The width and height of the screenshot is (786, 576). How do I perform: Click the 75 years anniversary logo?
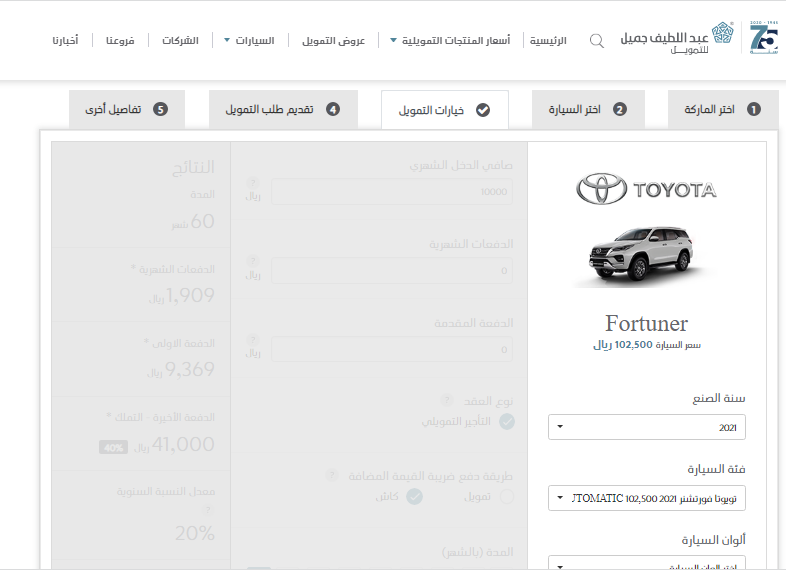click(x=764, y=38)
